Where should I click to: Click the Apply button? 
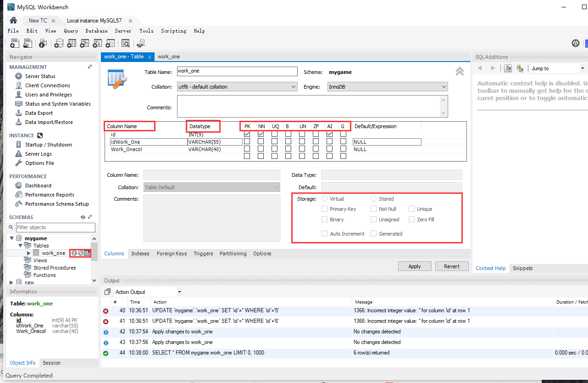point(415,266)
